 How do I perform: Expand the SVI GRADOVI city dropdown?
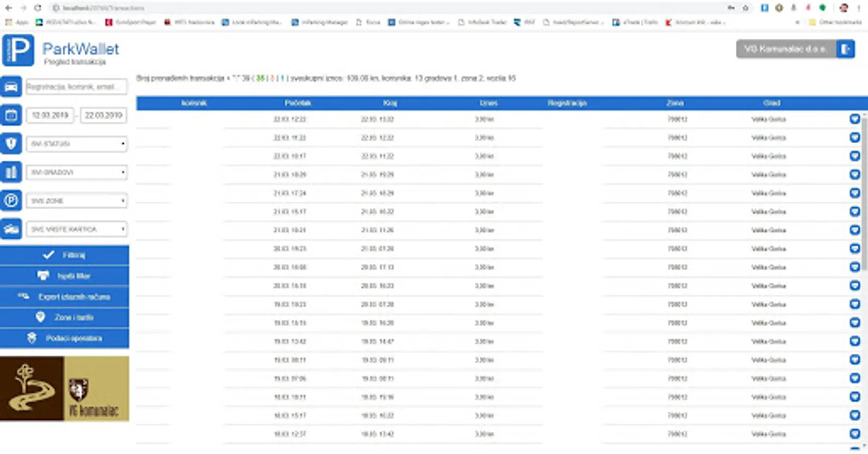click(76, 172)
